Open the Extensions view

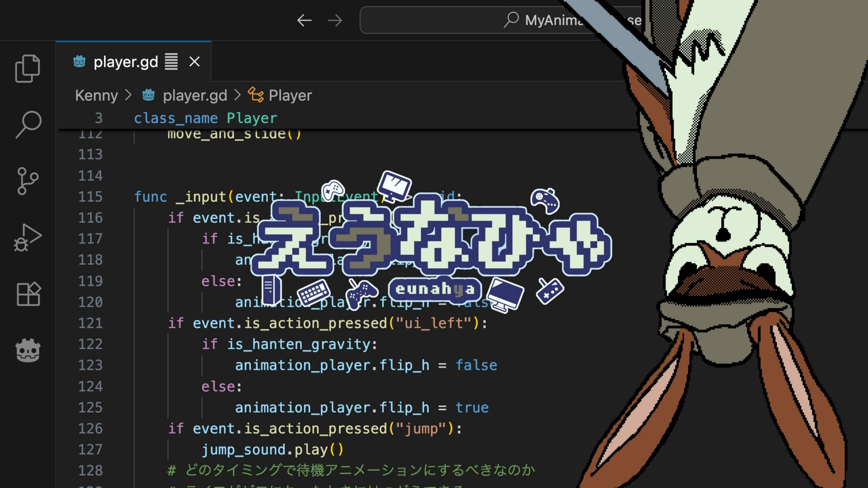pyautogui.click(x=28, y=294)
